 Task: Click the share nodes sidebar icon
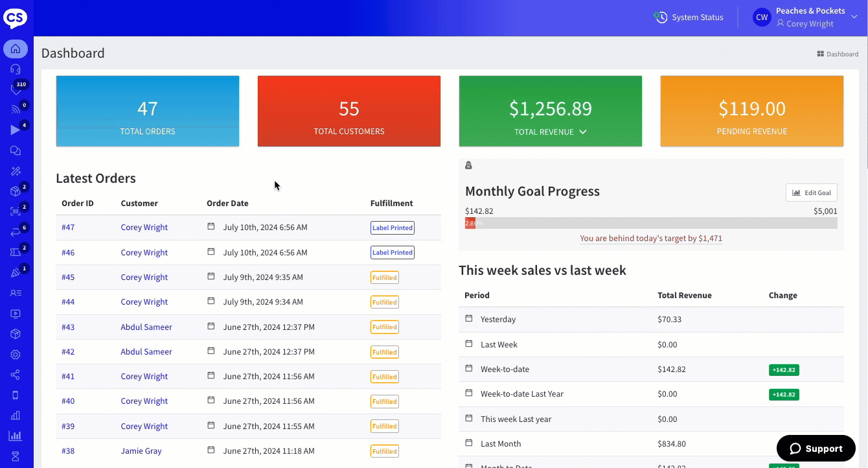point(16,375)
